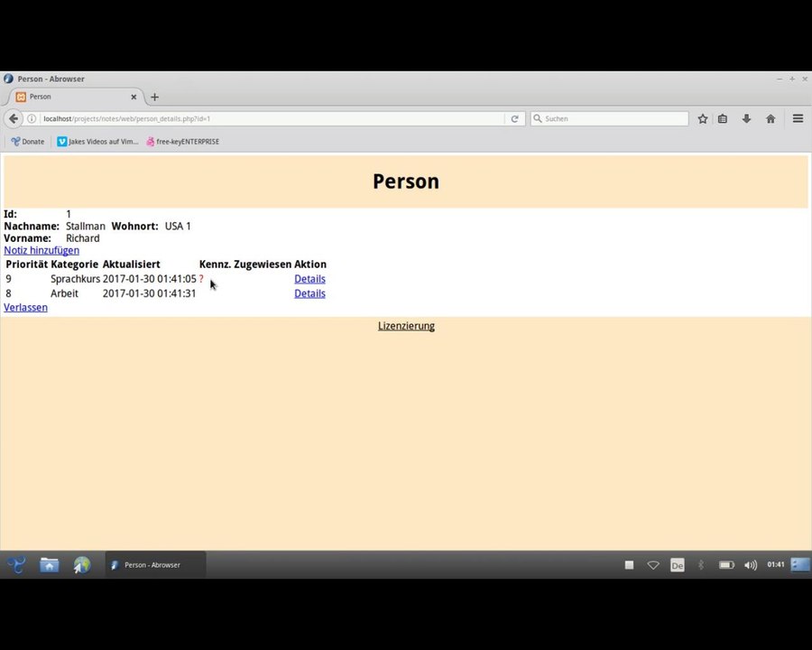Viewport: 812px width, 650px height.
Task: Click the 01:41 clock
Action: click(775, 564)
